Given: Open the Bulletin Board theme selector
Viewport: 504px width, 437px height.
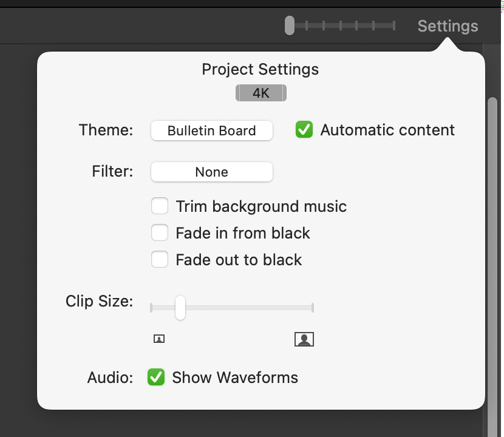Looking at the screenshot, I should pyautogui.click(x=212, y=130).
